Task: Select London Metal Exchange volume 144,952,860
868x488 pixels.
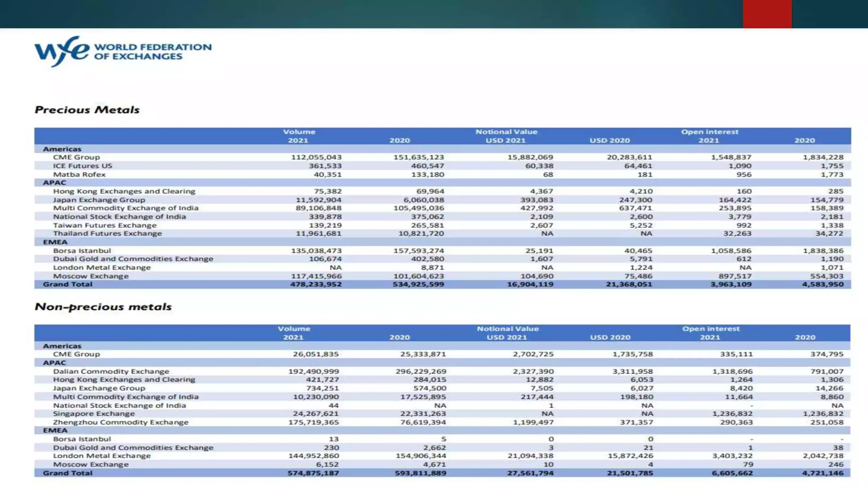Action: (314, 456)
